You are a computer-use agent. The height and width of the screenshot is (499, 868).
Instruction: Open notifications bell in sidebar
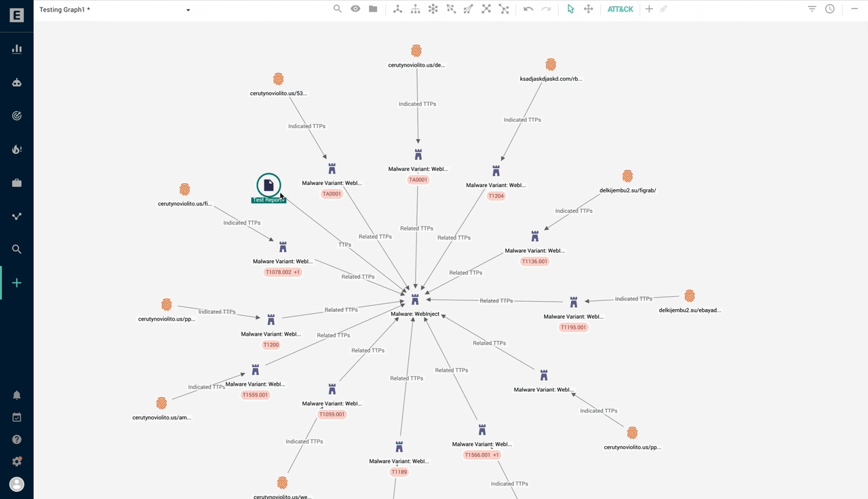tap(17, 395)
